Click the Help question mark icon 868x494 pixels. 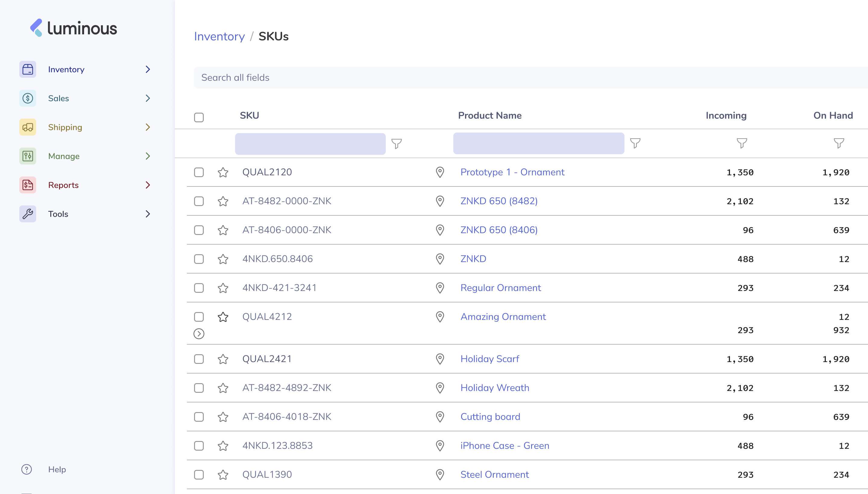(x=27, y=469)
